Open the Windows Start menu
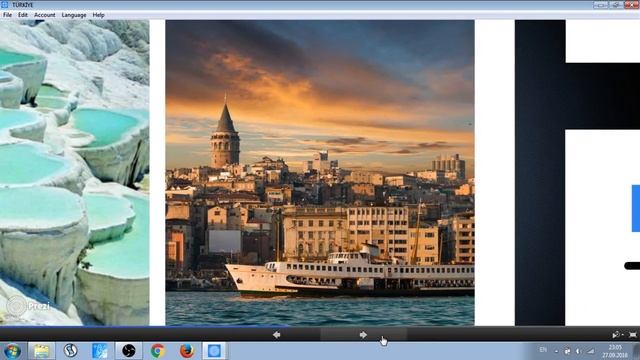This screenshot has height=360, width=640. pyautogui.click(x=12, y=351)
